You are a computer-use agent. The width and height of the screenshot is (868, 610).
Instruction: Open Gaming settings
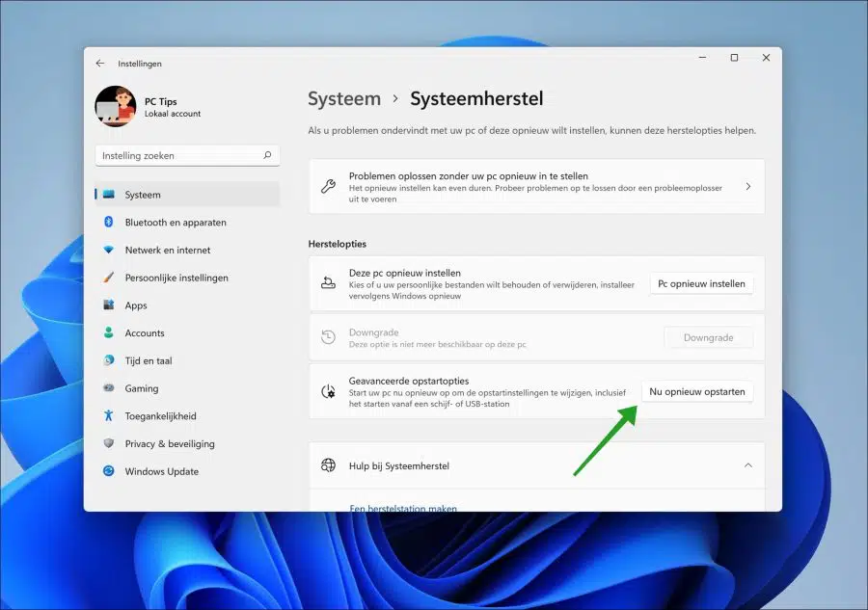pos(187,388)
